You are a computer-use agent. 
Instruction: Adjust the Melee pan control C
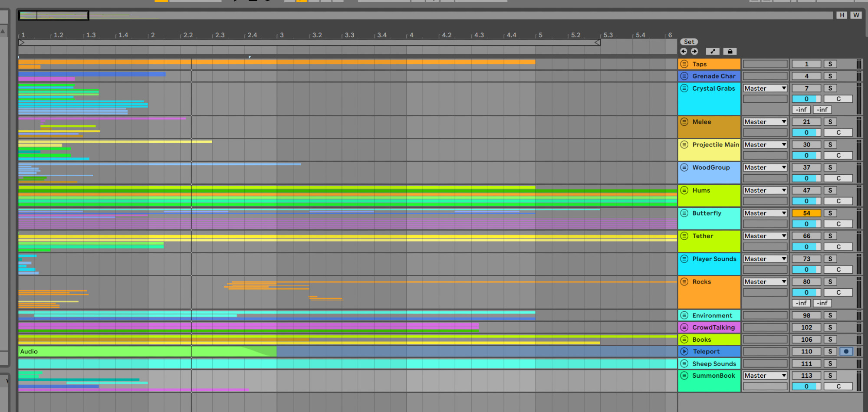(x=838, y=133)
